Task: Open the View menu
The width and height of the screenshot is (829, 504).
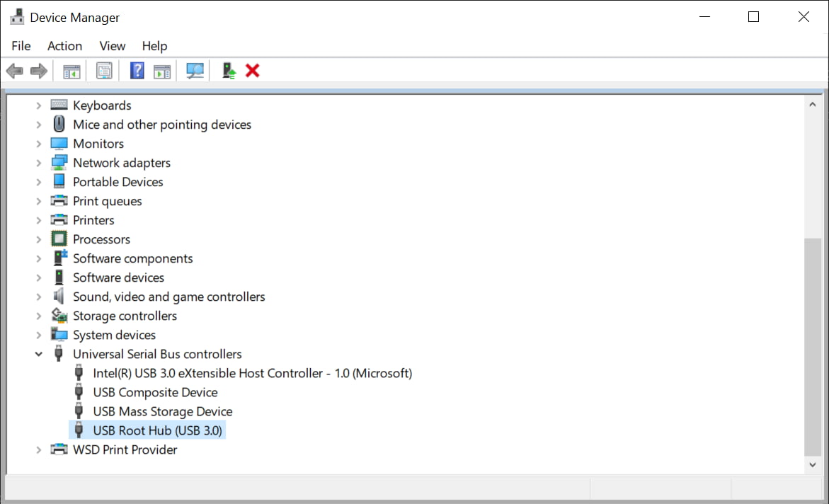Action: (112, 45)
